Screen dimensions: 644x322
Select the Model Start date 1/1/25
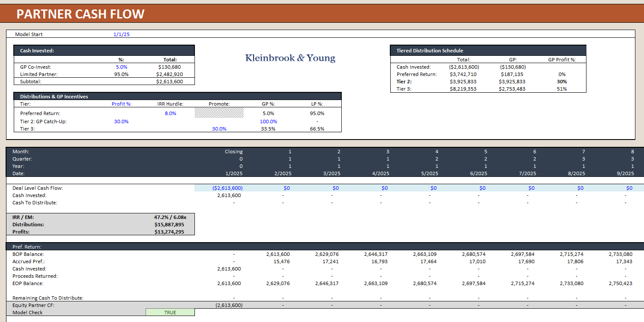coord(122,34)
